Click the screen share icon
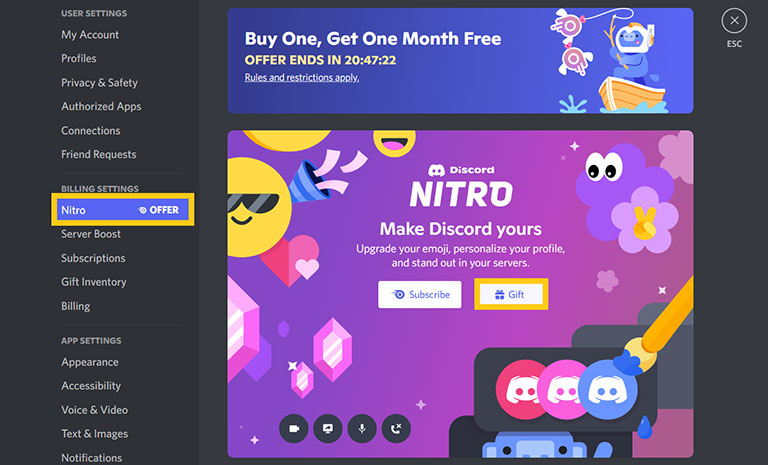Image resolution: width=768 pixels, height=465 pixels. [328, 428]
